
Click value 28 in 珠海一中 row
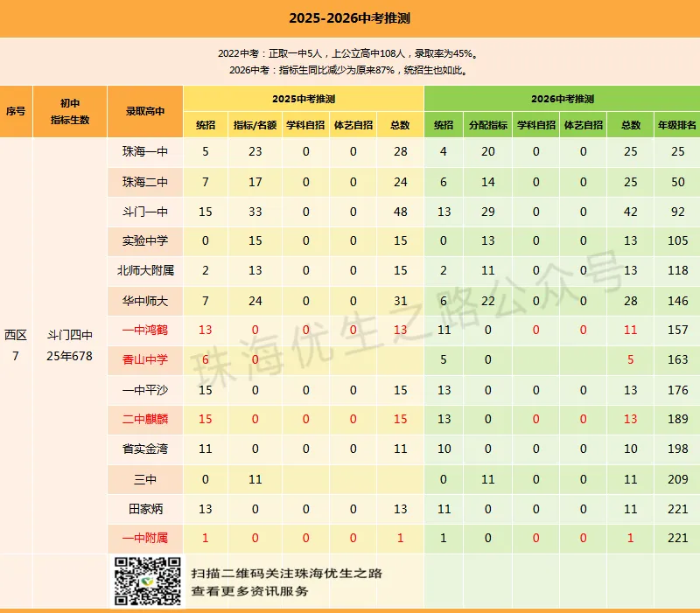coord(400,151)
